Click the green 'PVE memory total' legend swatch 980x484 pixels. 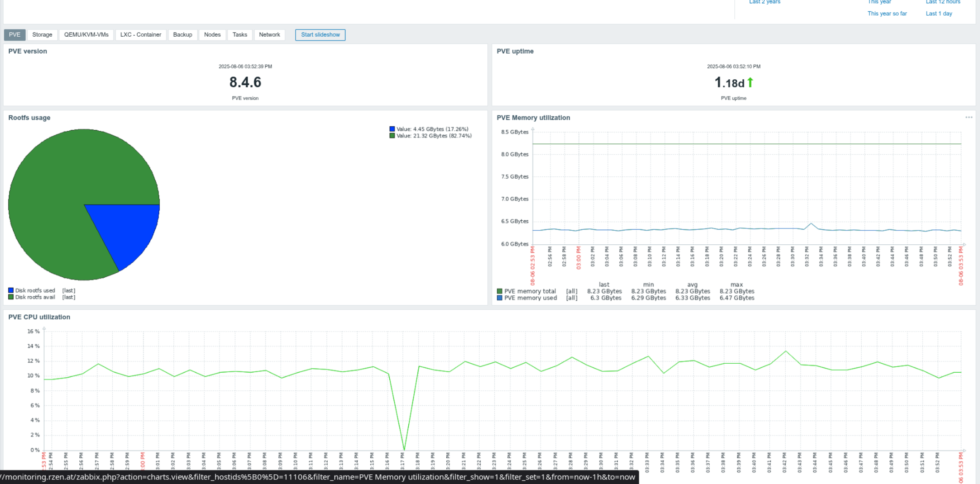pyautogui.click(x=500, y=291)
